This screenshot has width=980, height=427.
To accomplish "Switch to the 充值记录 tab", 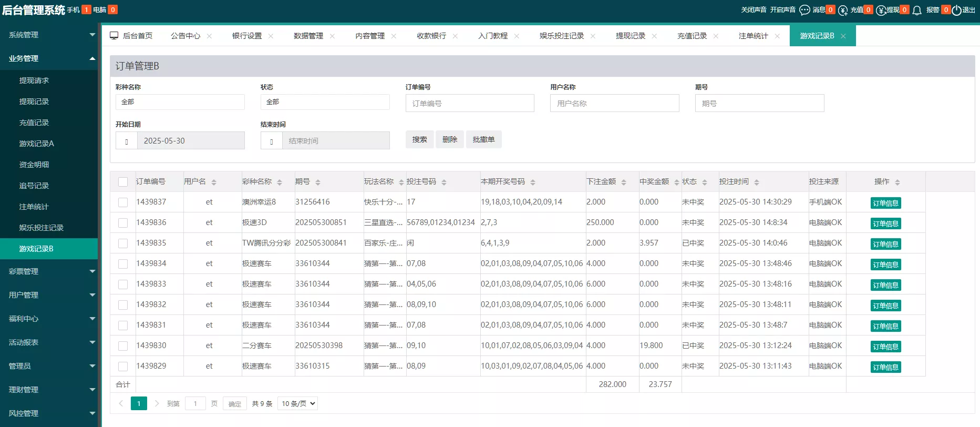I will [x=692, y=36].
